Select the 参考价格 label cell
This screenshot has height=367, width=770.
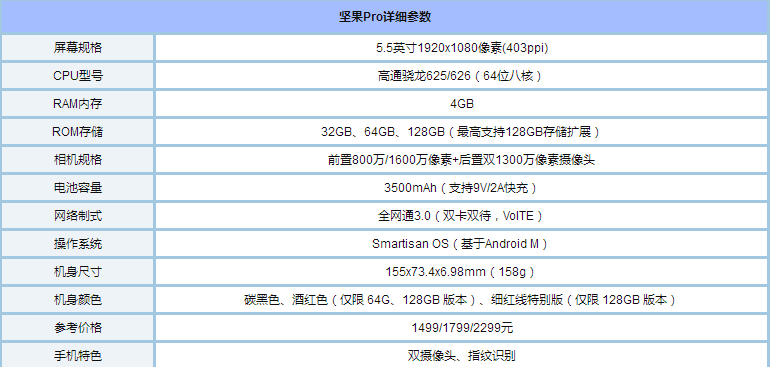pos(78,328)
